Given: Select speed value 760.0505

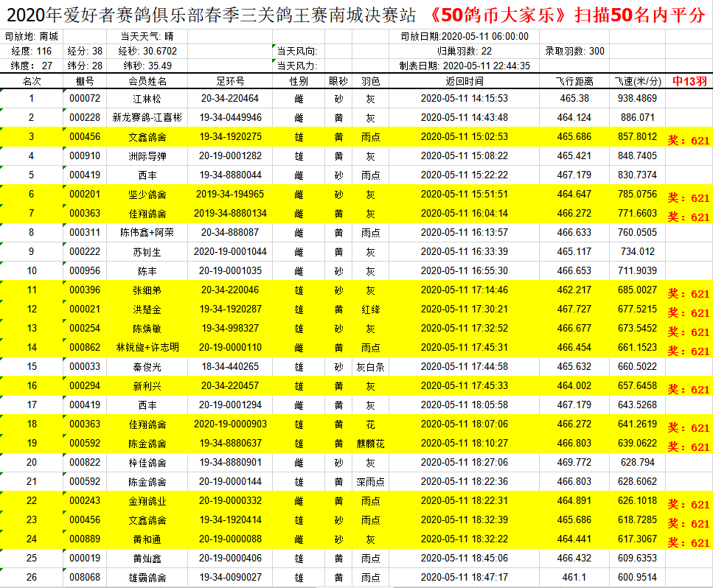Looking at the screenshot, I should [x=638, y=233].
